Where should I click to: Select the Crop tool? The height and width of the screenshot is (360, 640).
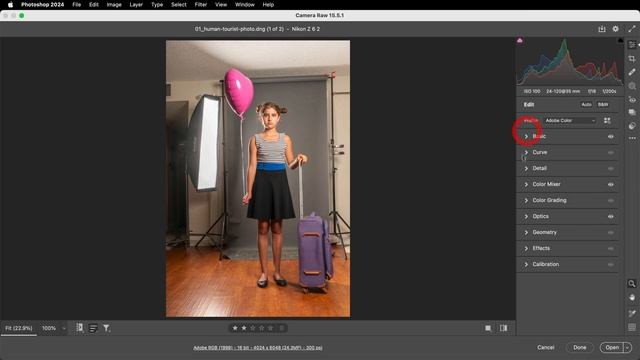point(632,59)
